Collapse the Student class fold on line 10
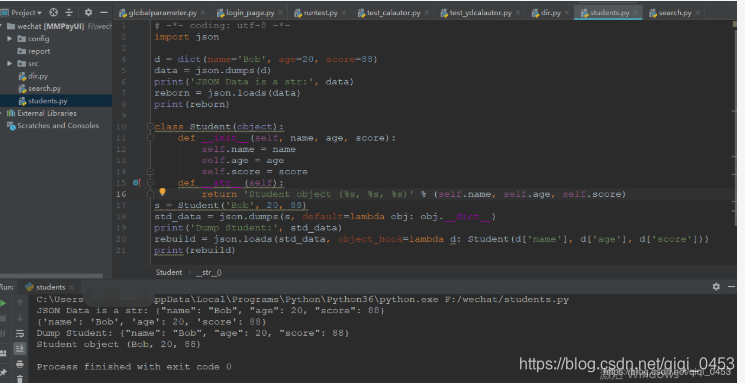The height and width of the screenshot is (383, 745). tap(150, 126)
